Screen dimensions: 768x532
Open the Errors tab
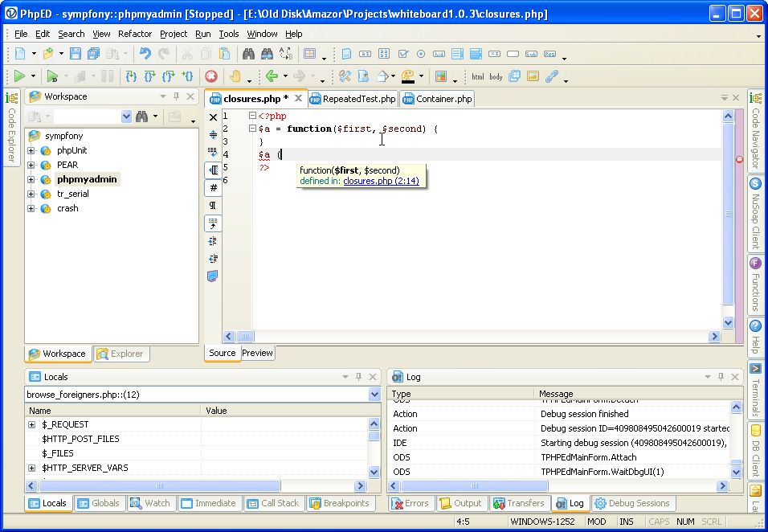tap(411, 503)
